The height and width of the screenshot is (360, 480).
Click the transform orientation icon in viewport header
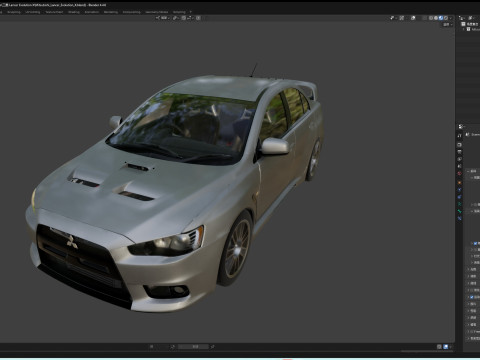[158, 18]
